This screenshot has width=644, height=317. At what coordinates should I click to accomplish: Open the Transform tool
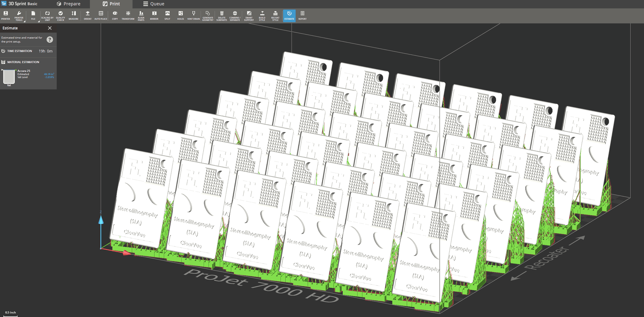coord(128,15)
